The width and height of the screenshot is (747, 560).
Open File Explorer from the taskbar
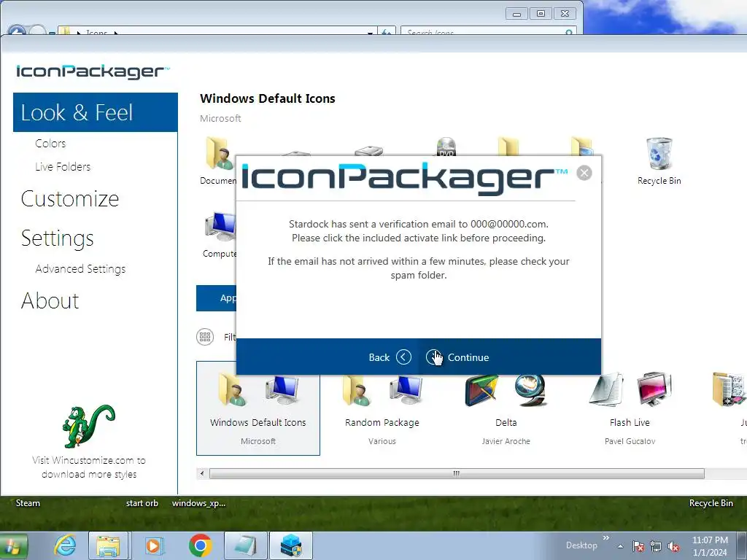[x=108, y=545]
